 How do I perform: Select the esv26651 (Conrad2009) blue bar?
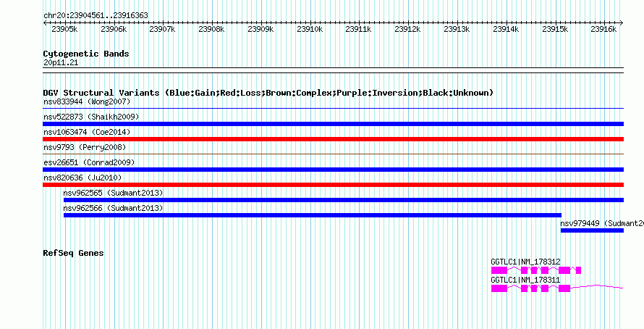click(333, 170)
